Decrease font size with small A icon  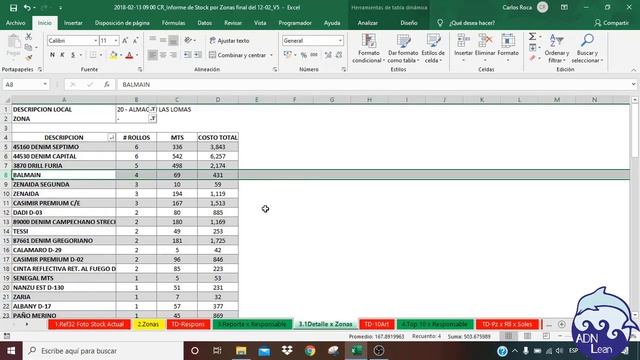[x=136, y=40]
